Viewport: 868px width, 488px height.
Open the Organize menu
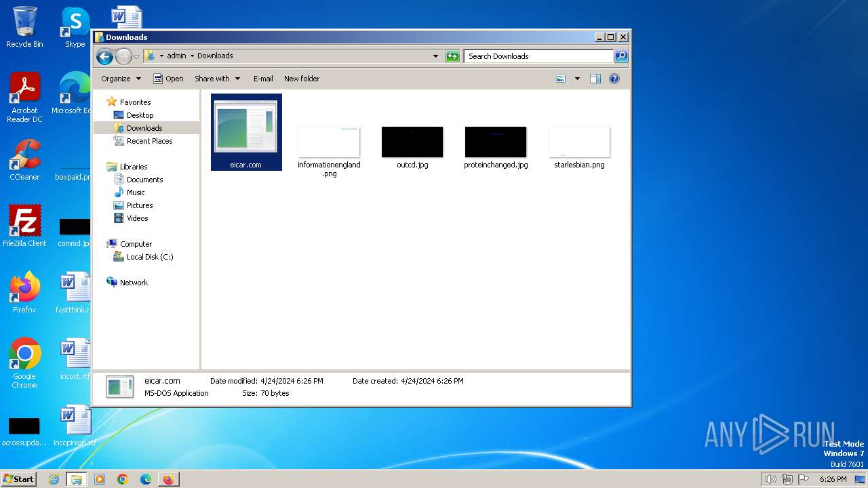(x=121, y=79)
